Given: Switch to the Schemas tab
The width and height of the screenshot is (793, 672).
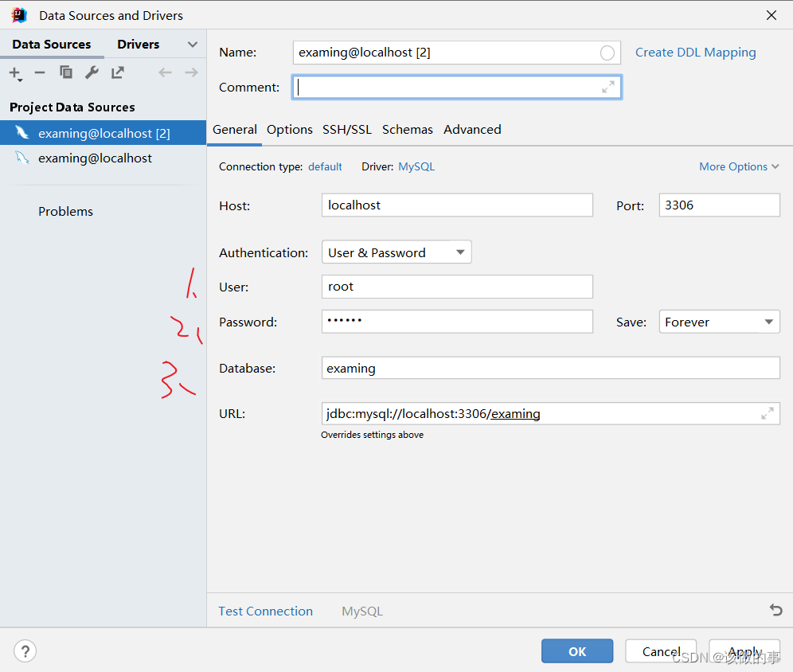Looking at the screenshot, I should click(407, 129).
